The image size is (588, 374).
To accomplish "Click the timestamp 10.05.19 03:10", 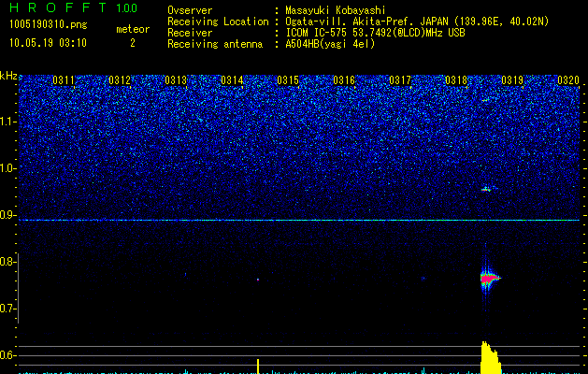I will point(48,43).
